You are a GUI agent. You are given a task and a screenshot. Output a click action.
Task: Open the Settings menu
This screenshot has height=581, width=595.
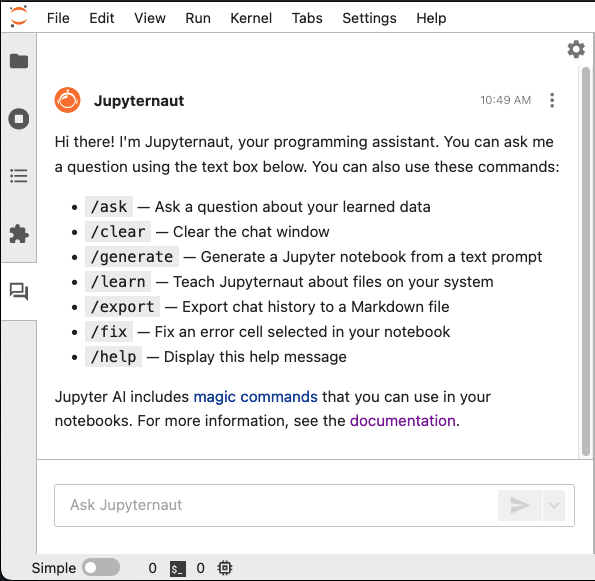[x=370, y=18]
